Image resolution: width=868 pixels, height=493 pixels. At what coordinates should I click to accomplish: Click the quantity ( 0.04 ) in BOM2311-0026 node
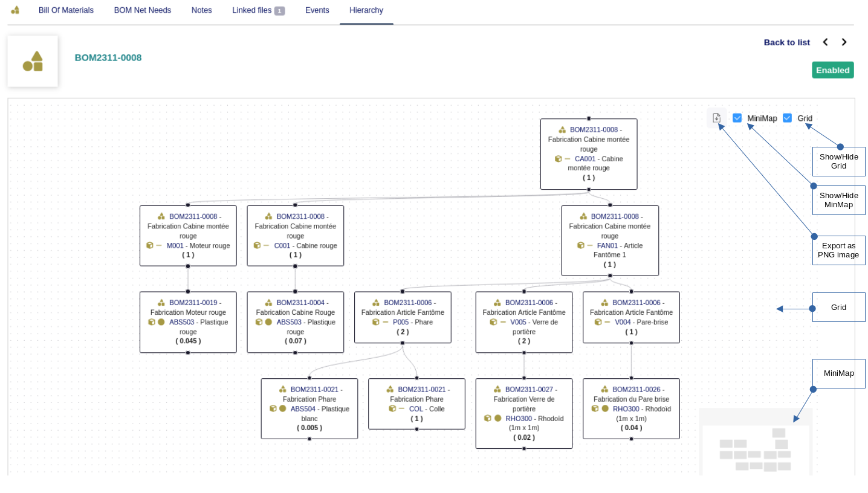coord(631,428)
